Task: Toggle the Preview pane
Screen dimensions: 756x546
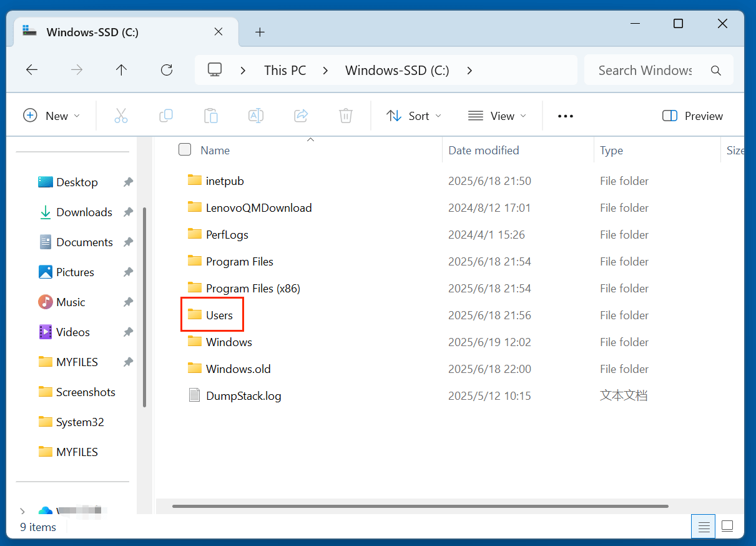Action: (692, 116)
